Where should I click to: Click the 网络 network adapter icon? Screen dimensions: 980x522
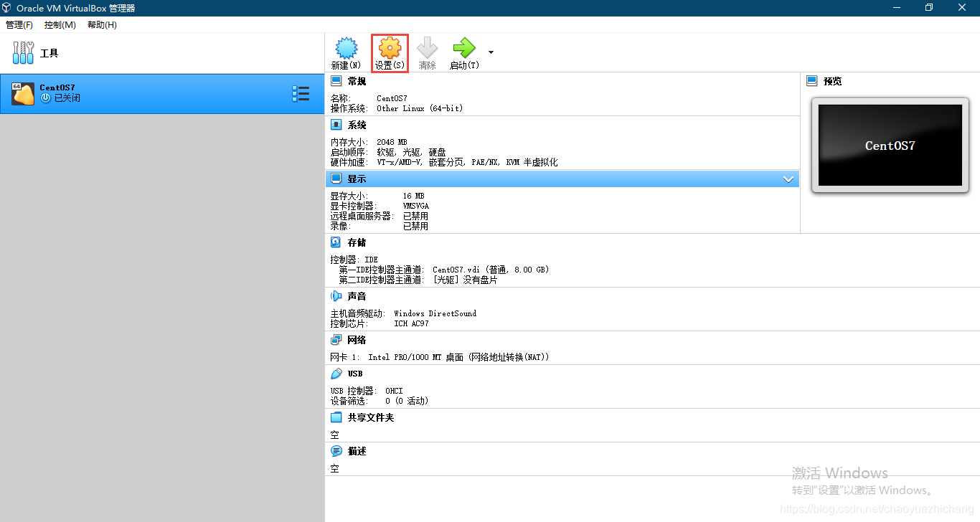pos(336,339)
